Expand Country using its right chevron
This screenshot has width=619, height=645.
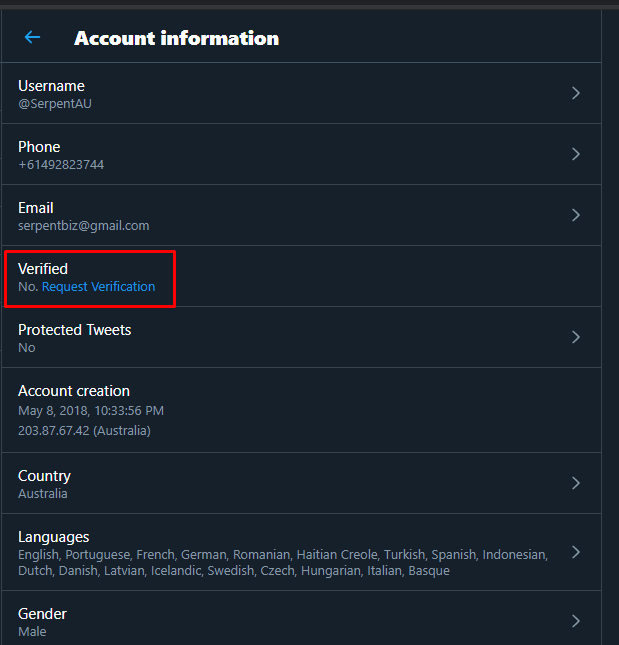(x=576, y=483)
